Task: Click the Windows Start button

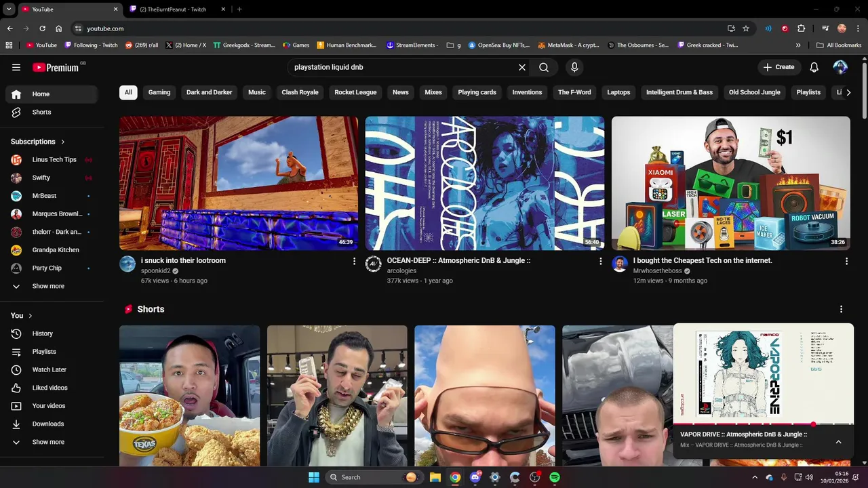Action: pos(314,477)
